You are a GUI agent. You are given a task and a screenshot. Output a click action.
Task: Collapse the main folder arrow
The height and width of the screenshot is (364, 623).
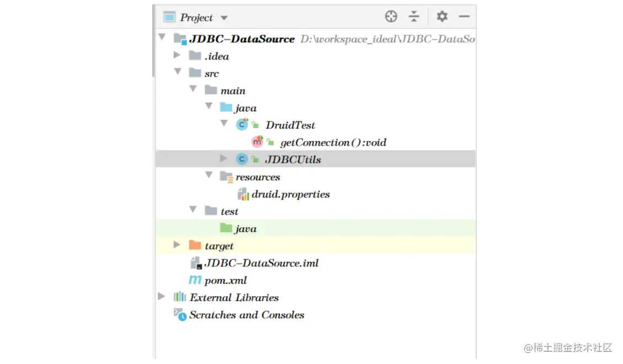coord(193,89)
